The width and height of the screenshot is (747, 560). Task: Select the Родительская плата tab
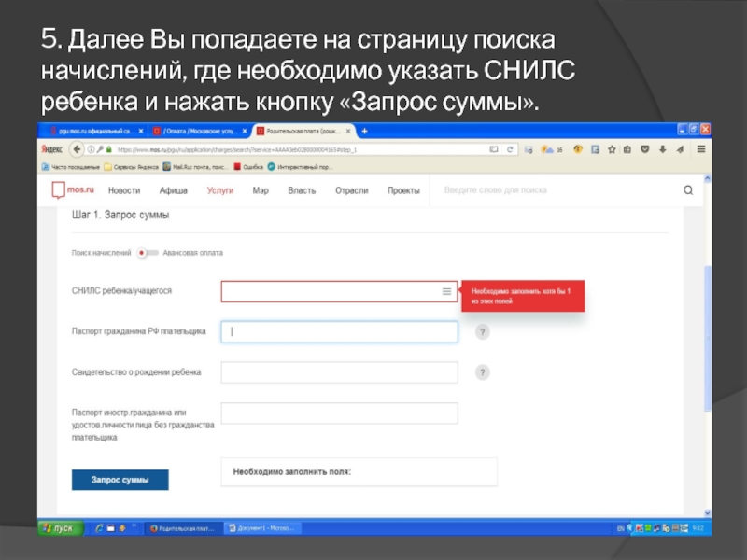click(302, 131)
